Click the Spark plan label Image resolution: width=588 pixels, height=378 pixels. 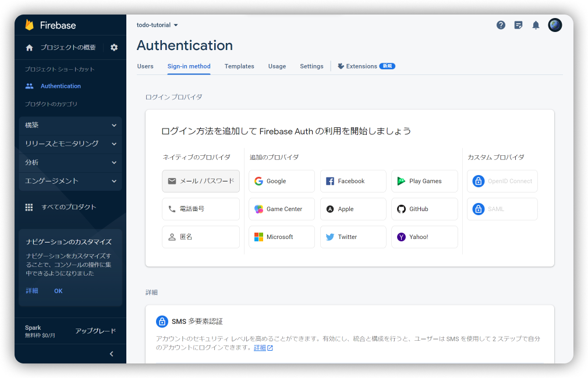point(33,327)
